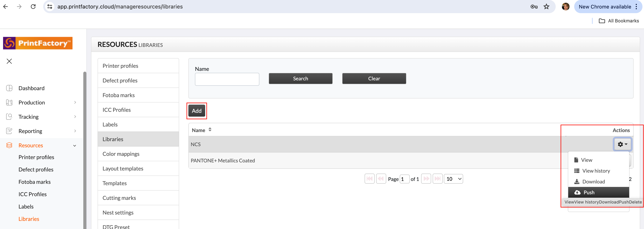
Task: Open ICC Profiles in sidebar submenu
Action: (x=33, y=194)
